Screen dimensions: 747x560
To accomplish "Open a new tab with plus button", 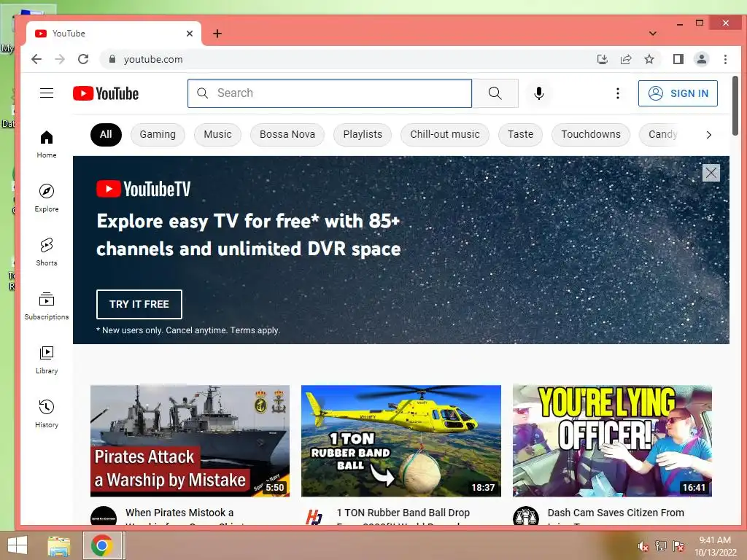I will pyautogui.click(x=217, y=34).
